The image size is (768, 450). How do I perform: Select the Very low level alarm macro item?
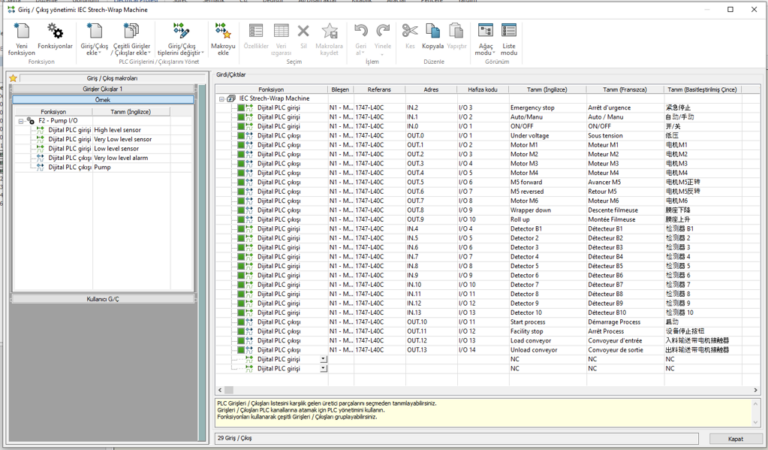123,158
